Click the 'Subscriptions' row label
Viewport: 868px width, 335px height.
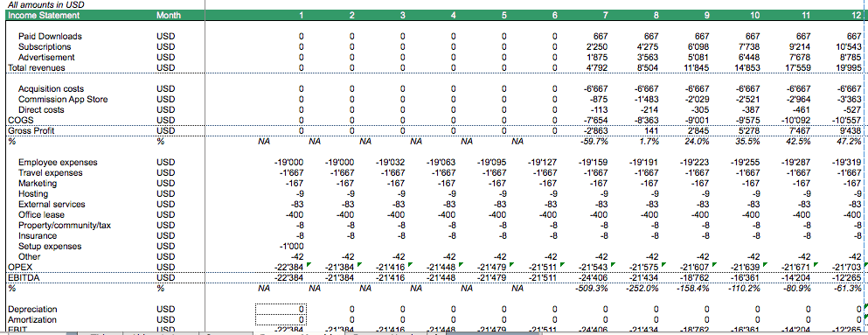(x=45, y=46)
